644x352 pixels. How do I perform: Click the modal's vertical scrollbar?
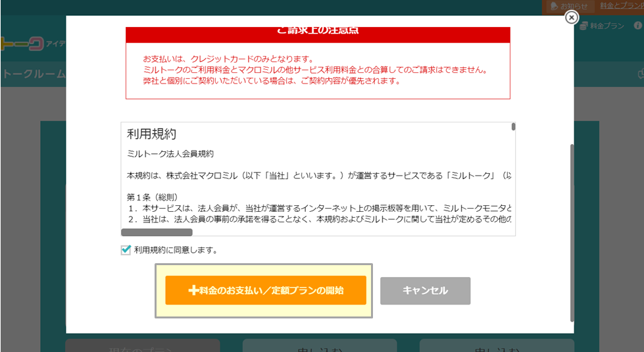pyautogui.click(x=572, y=230)
